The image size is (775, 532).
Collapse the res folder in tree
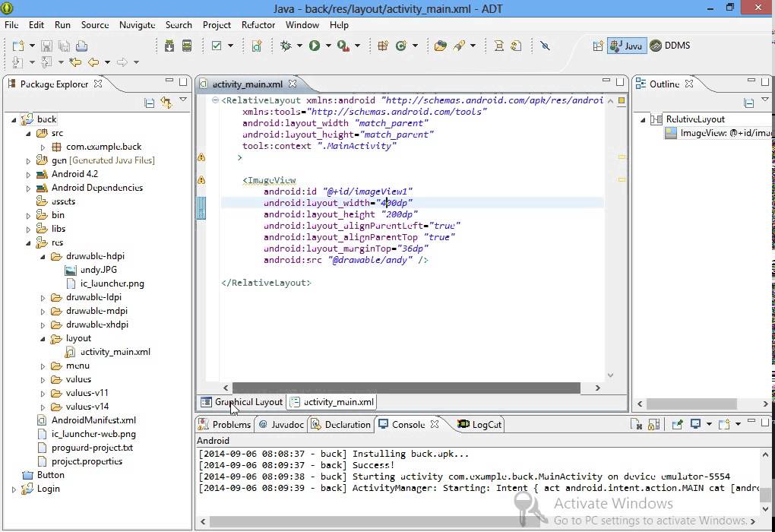(x=29, y=243)
